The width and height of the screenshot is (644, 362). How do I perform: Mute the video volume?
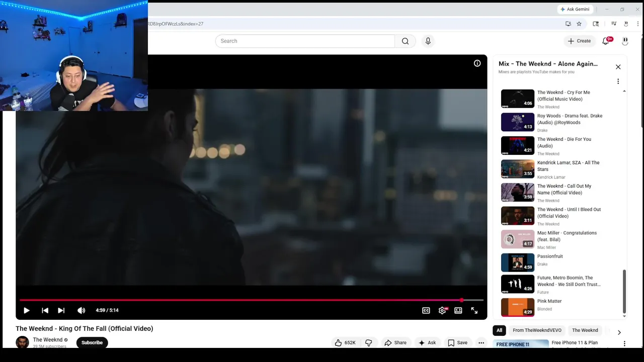[81, 310]
